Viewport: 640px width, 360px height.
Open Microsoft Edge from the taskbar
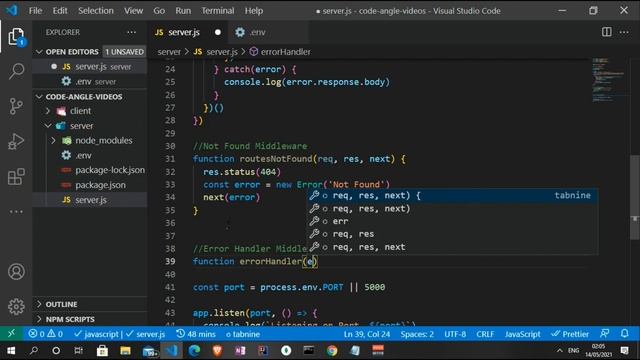[x=194, y=350]
